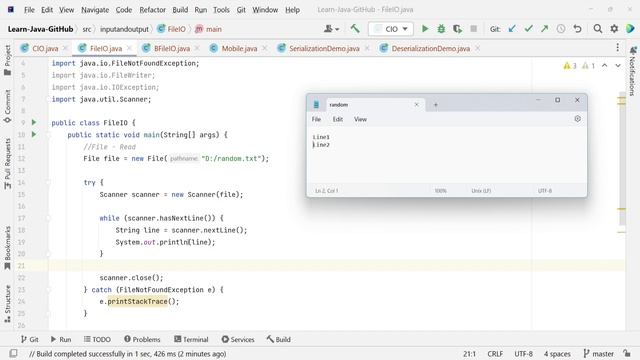Click run gutter icon beside class FileIO
This screenshot has height=360, width=640.
34,122
